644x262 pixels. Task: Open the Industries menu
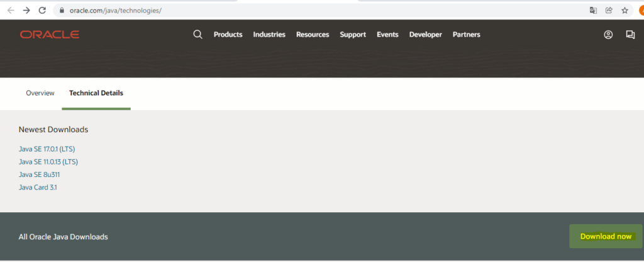click(269, 35)
